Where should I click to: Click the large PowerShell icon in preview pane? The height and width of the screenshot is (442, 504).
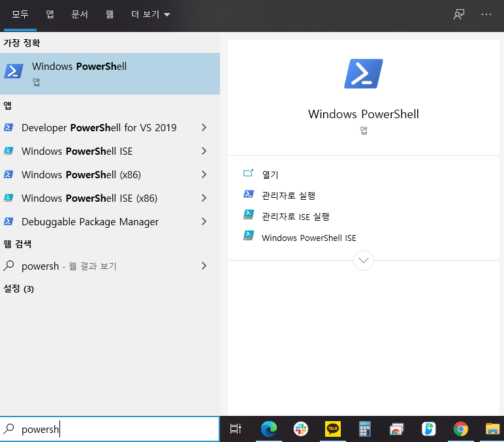[x=364, y=74]
